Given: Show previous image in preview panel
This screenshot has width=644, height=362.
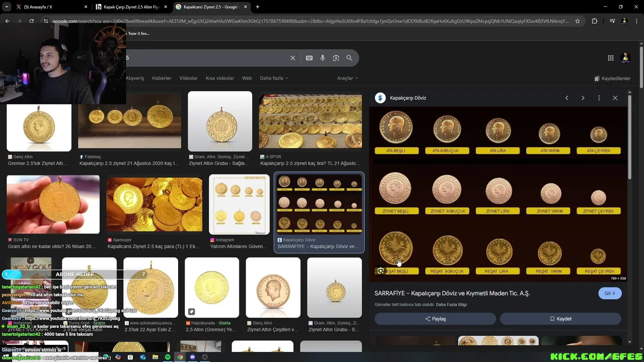Looking at the screenshot, I should tap(567, 98).
